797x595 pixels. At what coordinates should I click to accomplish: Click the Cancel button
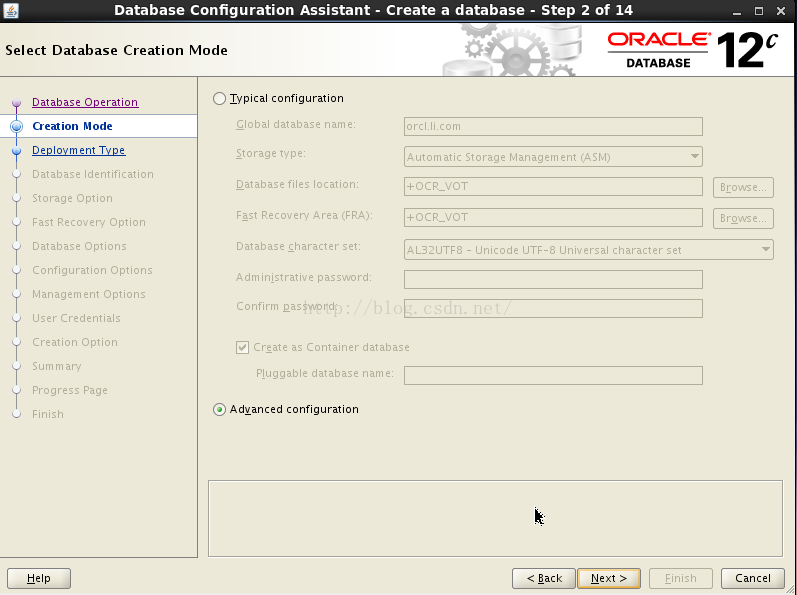753,578
